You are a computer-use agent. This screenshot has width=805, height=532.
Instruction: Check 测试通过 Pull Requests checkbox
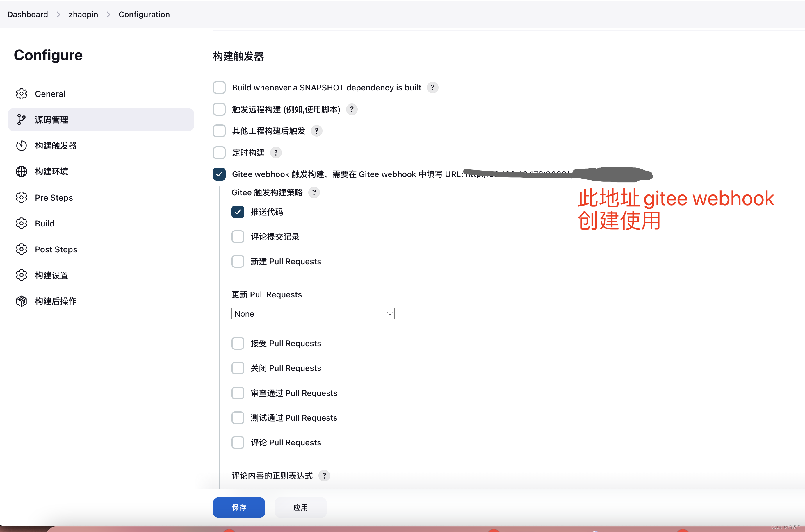(238, 418)
